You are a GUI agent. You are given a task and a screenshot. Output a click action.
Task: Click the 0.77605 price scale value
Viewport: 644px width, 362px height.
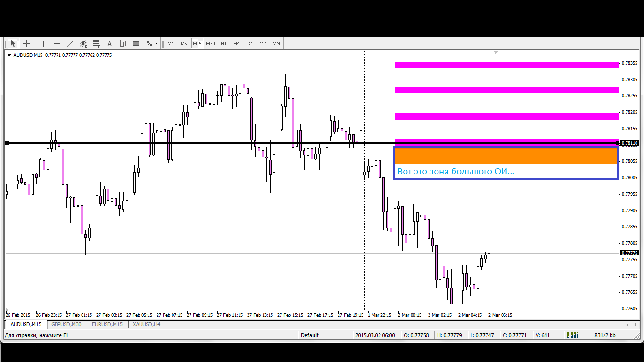pos(630,309)
